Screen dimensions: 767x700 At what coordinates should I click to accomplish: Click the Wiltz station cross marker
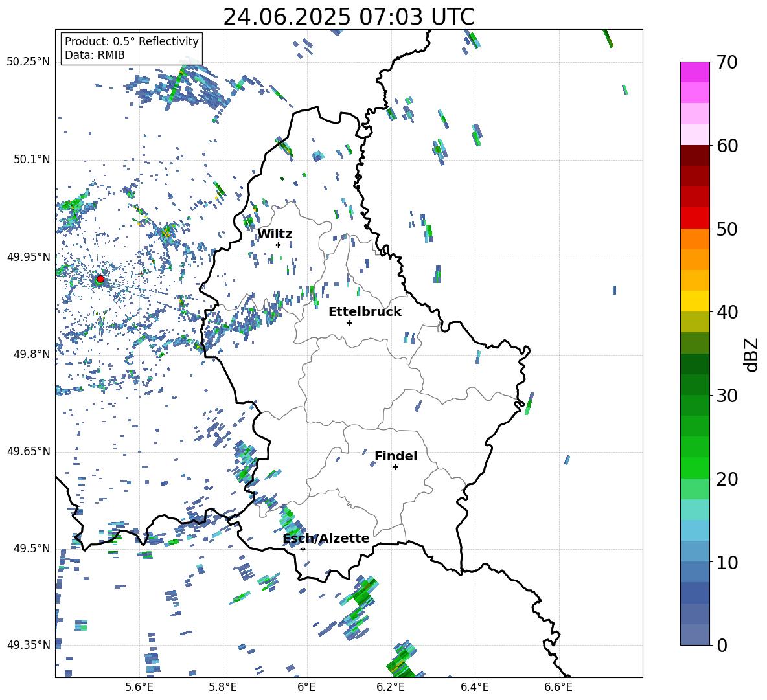[x=278, y=245]
